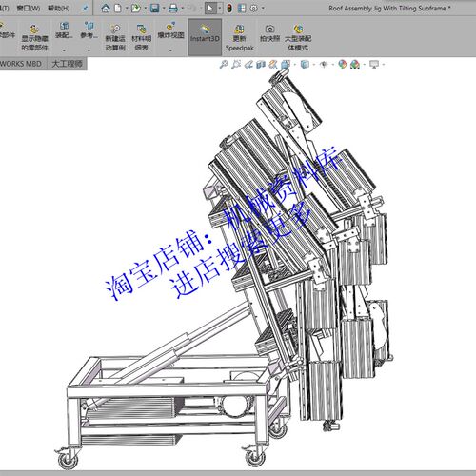Click Previous View icon in view toolbar
Screen dimensions: 476x476
(x=248, y=65)
